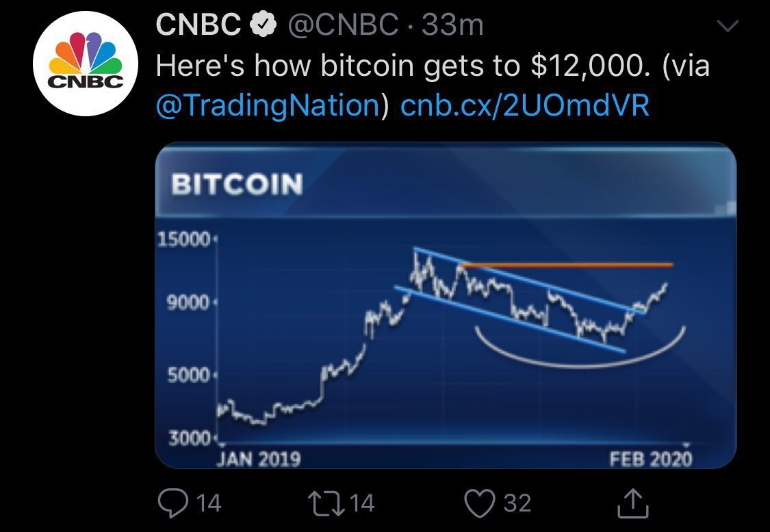Click the like count of 32

point(517,504)
